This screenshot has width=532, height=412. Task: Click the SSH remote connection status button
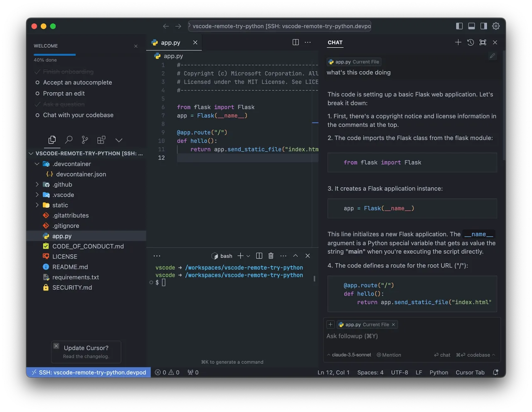coord(89,373)
